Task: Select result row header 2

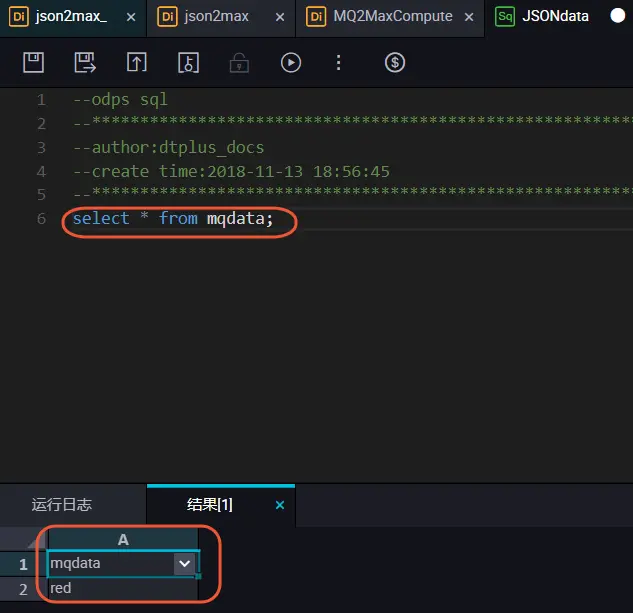Action: tap(23, 590)
